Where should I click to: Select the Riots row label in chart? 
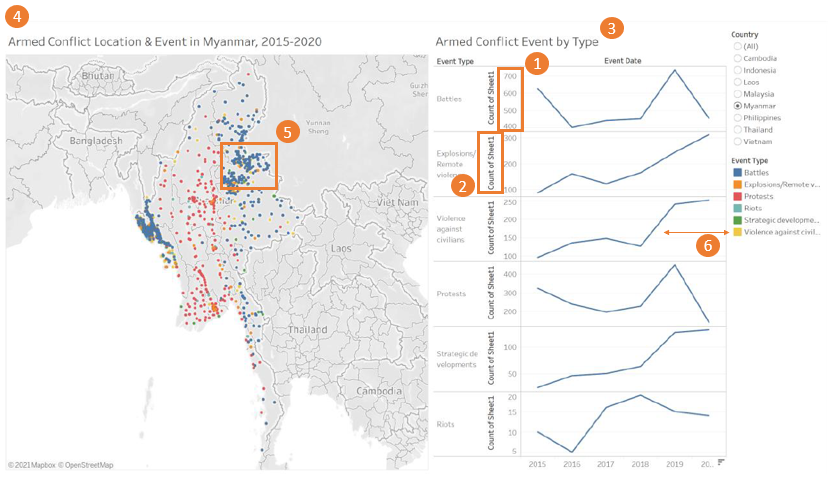445,424
